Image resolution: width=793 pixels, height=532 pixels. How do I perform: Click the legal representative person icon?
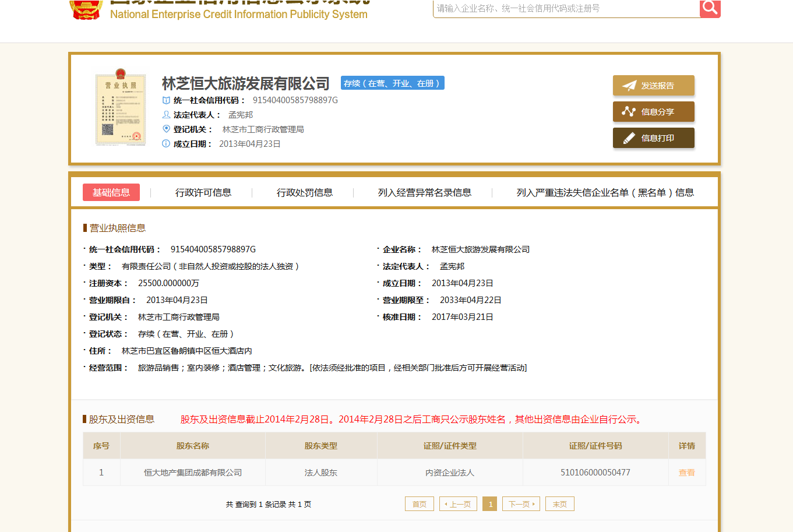click(x=166, y=115)
